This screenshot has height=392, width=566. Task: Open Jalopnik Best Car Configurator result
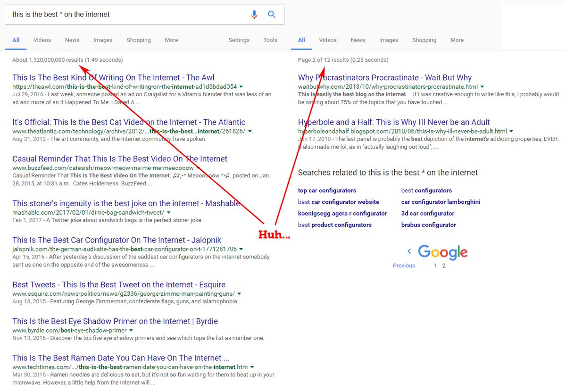(117, 240)
